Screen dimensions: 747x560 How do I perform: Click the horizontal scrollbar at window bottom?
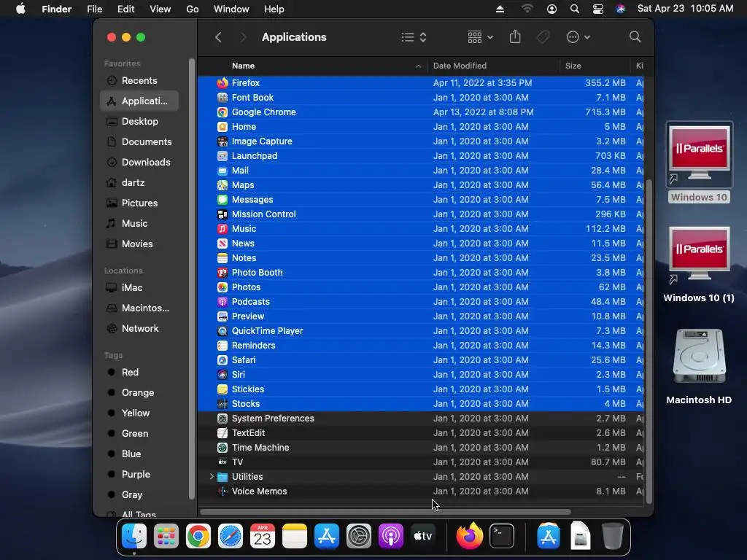(385, 512)
